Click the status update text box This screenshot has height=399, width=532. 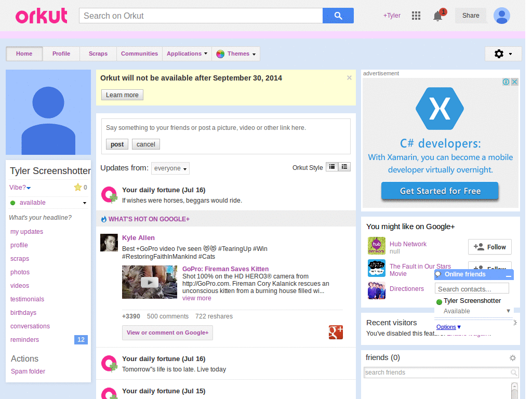coord(225,128)
